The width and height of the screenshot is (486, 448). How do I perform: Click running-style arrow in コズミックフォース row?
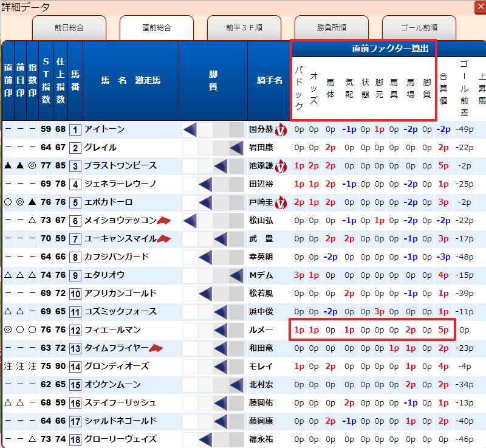click(x=221, y=312)
